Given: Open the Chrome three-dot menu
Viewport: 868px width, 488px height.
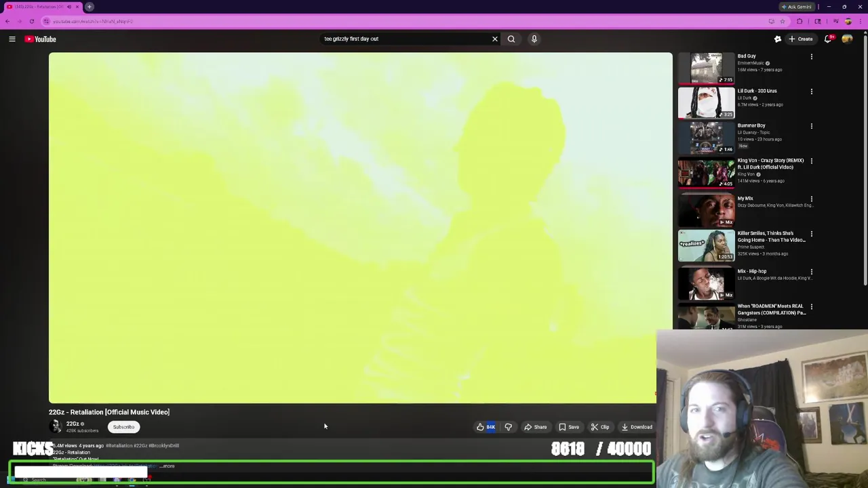Looking at the screenshot, I should [x=861, y=22].
